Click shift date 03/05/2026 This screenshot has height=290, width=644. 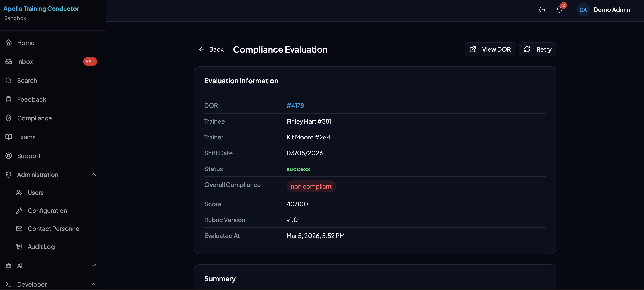click(304, 153)
